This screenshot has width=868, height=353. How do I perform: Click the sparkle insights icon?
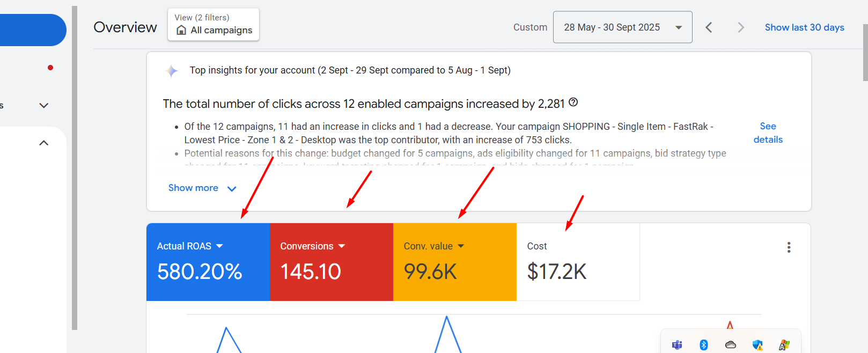172,71
